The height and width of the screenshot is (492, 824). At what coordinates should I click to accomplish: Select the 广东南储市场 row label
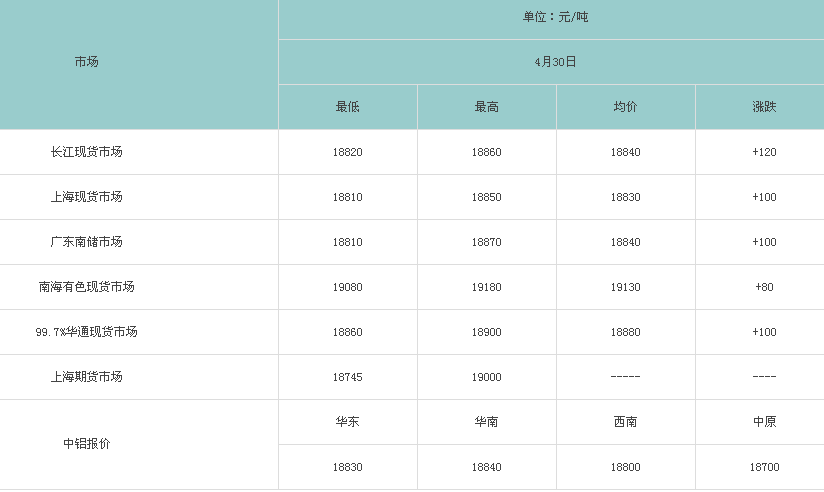coord(86,242)
